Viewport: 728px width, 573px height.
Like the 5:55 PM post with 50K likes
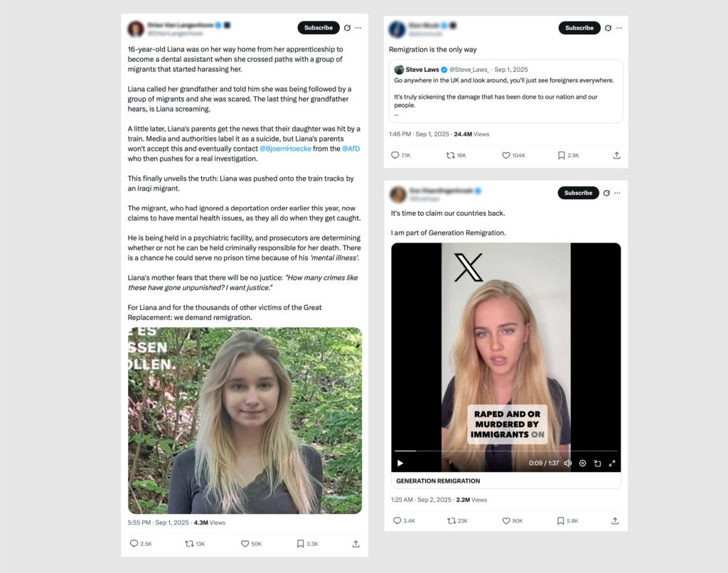[245, 544]
